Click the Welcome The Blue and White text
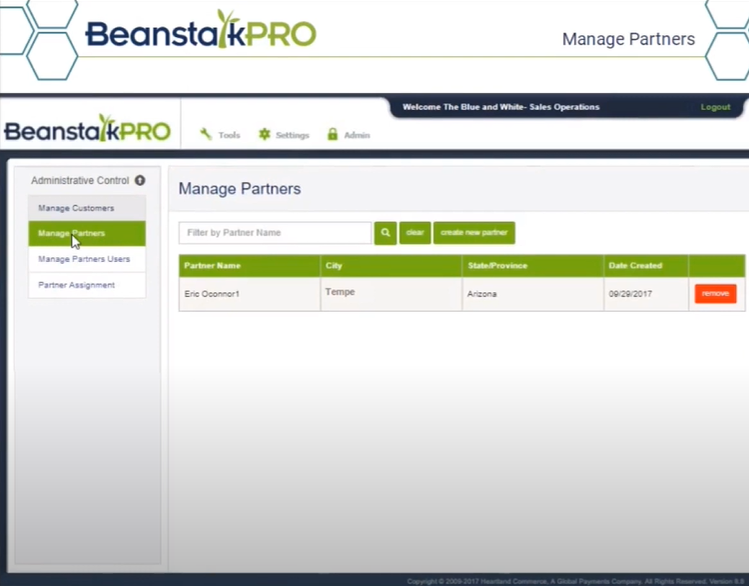Viewport: 749px width, 586px height. click(x=501, y=107)
